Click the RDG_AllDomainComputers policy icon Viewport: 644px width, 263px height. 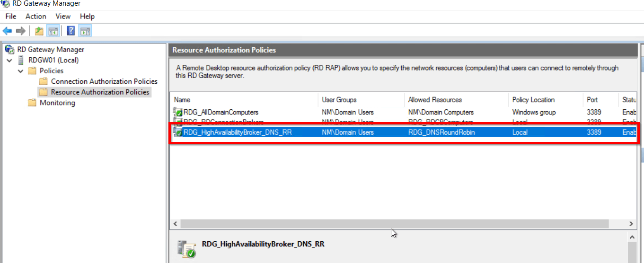[178, 112]
